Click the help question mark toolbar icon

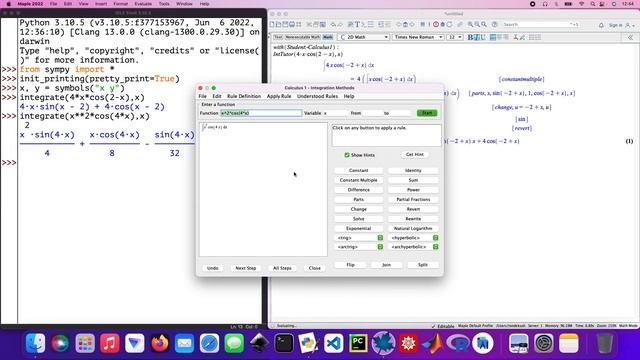click(494, 25)
